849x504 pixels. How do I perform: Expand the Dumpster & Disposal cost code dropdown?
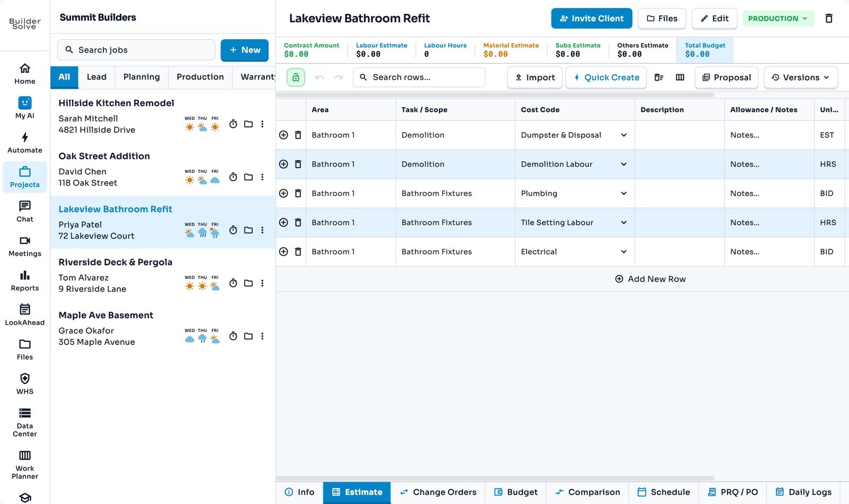tap(623, 135)
